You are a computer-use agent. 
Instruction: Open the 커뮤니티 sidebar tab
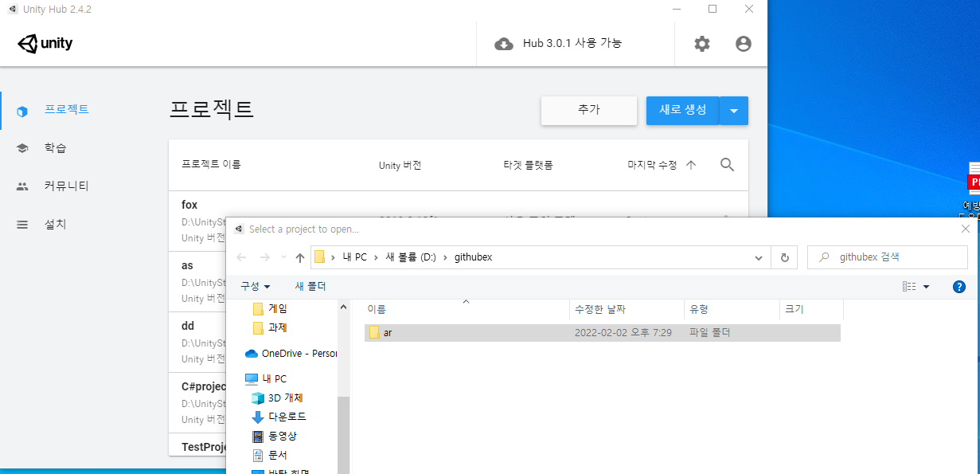[66, 186]
